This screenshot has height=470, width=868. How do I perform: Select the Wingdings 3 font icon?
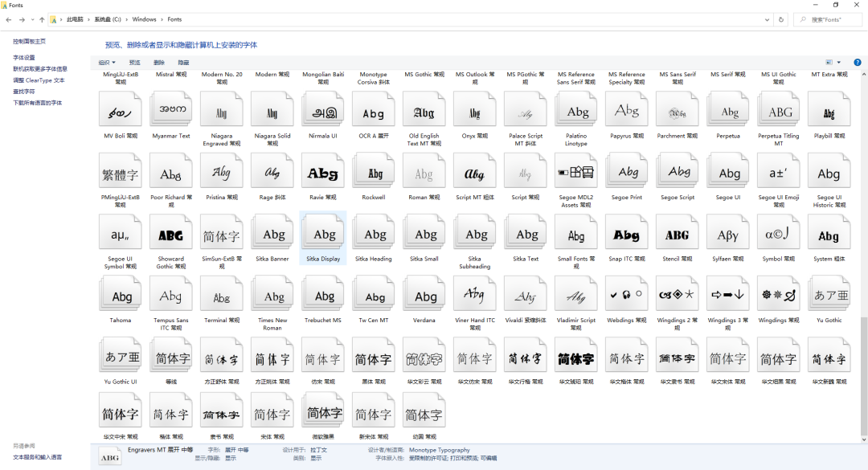coord(728,295)
